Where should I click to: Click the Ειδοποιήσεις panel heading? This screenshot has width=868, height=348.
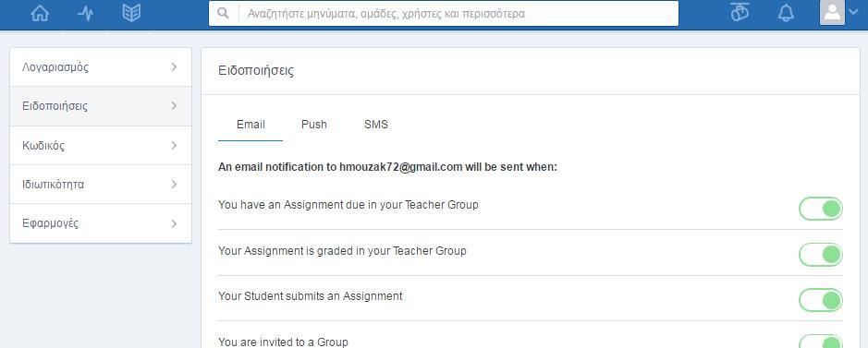pyautogui.click(x=256, y=71)
